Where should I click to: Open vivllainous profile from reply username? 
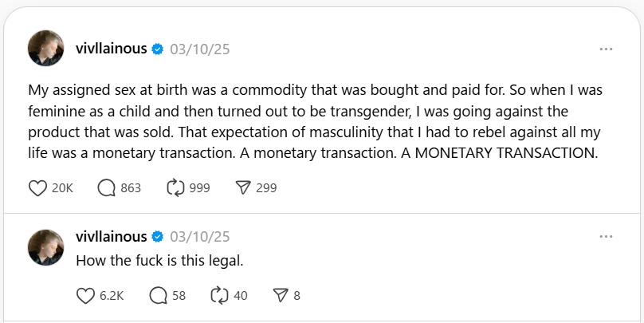coord(112,237)
